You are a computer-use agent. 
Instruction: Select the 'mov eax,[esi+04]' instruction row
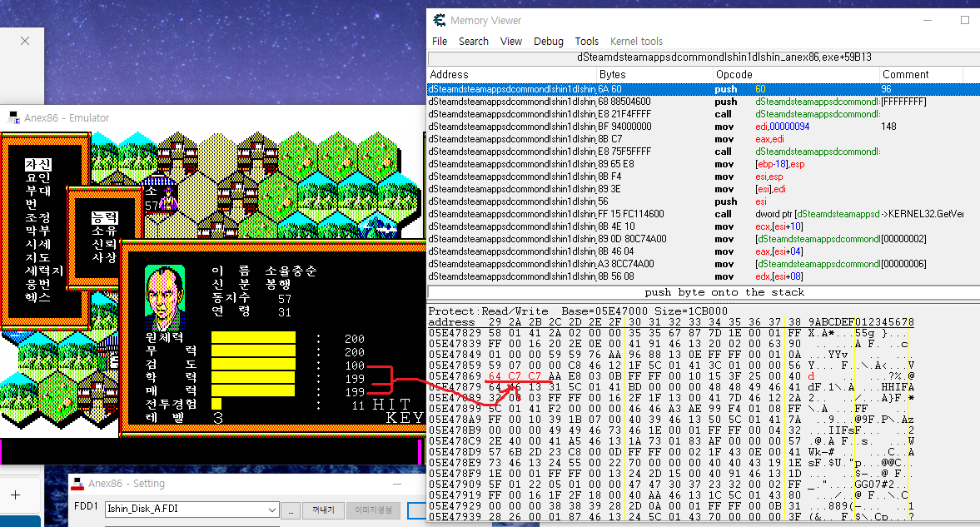pos(704,251)
